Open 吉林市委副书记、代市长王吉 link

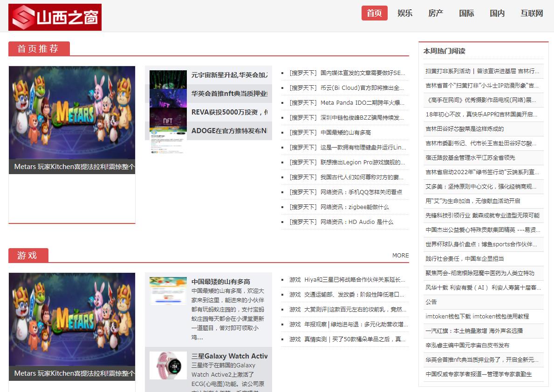481,143
